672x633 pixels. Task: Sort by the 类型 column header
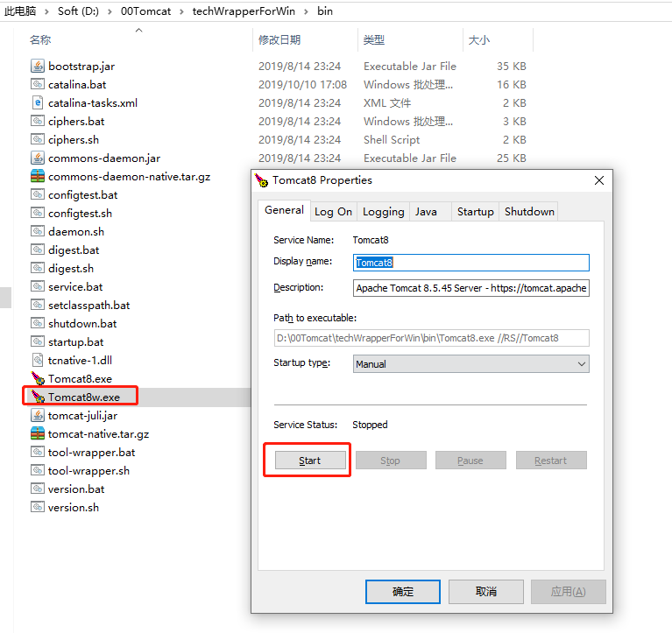point(374,39)
